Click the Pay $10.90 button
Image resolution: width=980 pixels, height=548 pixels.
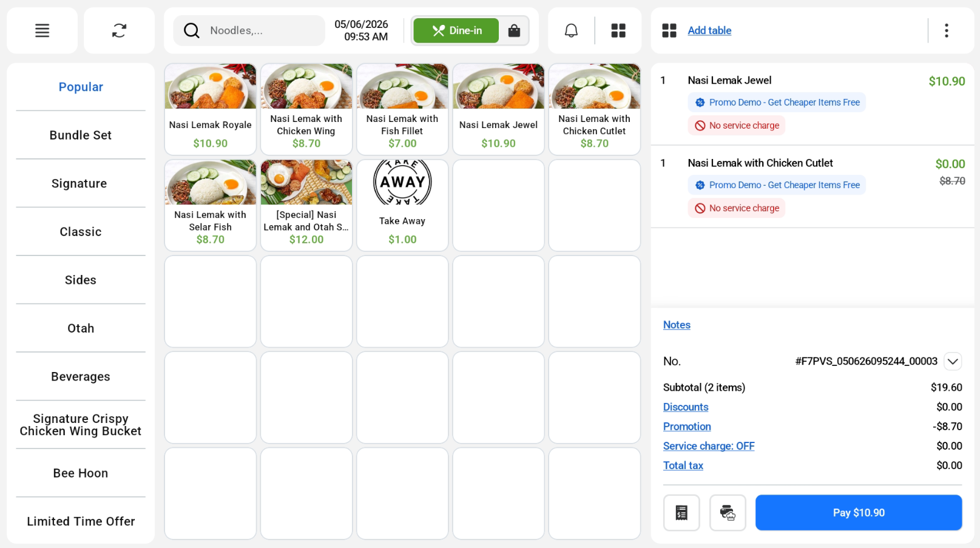[859, 513]
